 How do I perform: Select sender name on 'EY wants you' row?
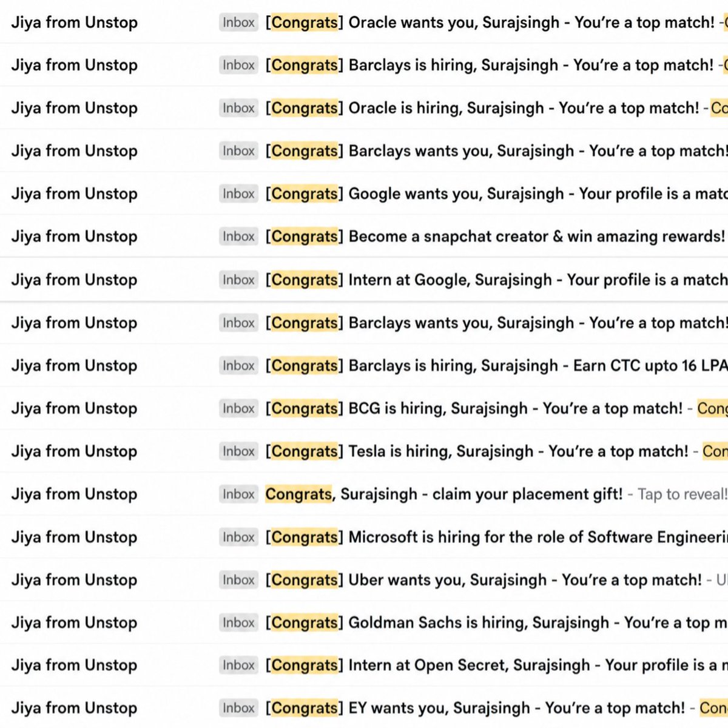tap(74, 709)
